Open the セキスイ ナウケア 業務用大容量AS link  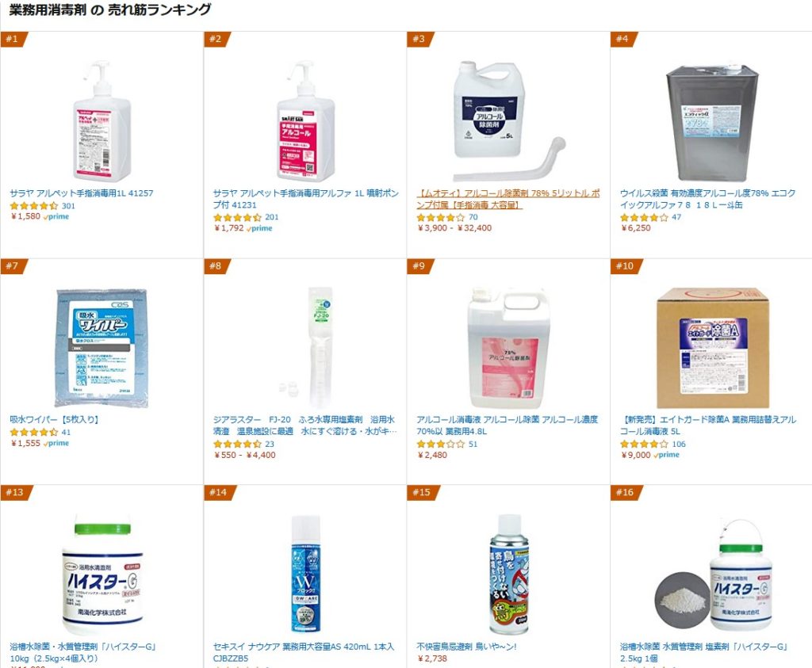coord(304,652)
